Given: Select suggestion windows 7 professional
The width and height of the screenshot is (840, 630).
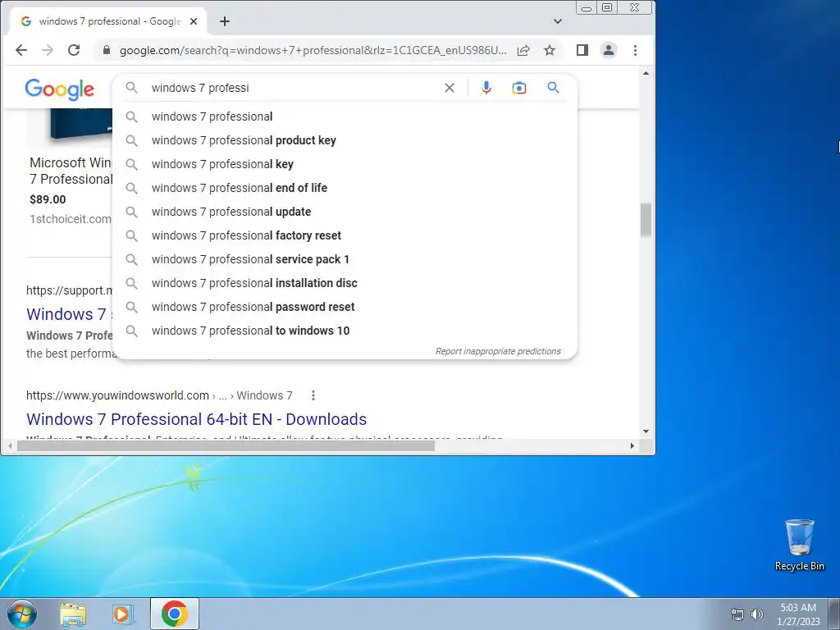Looking at the screenshot, I should (x=345, y=116).
